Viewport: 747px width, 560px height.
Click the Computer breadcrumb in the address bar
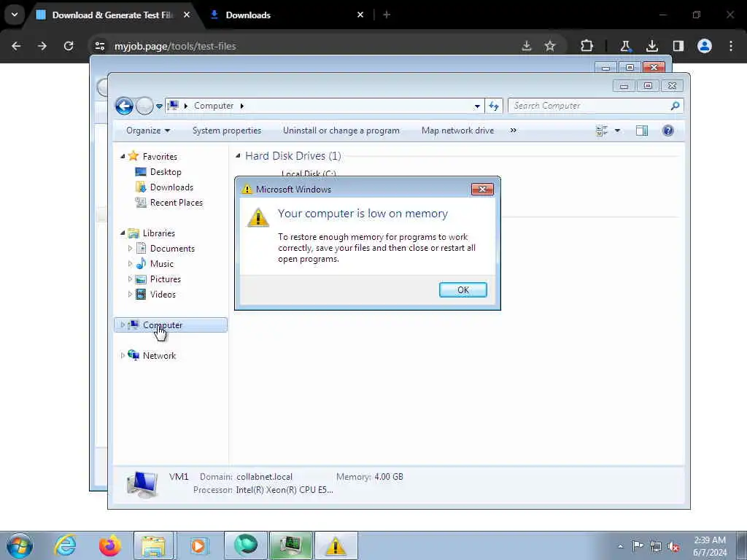tap(214, 106)
